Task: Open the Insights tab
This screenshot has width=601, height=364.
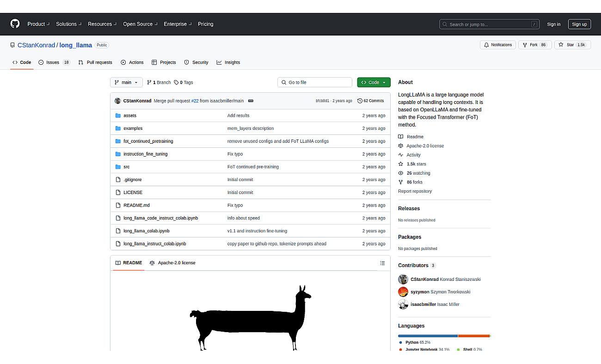Action: (228, 62)
